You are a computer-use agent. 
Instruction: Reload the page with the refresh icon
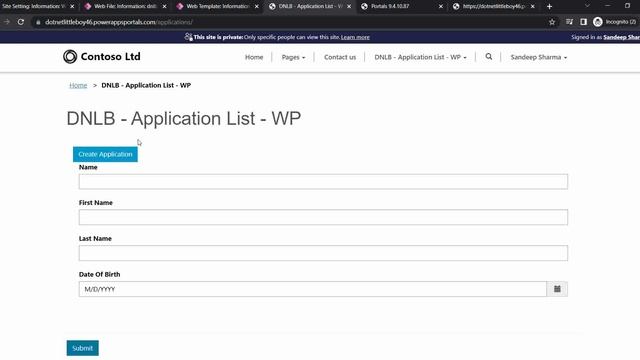pyautogui.click(x=21, y=22)
